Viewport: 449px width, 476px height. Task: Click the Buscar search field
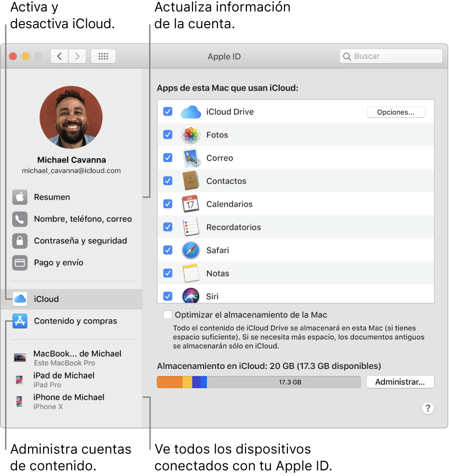pyautogui.click(x=391, y=56)
